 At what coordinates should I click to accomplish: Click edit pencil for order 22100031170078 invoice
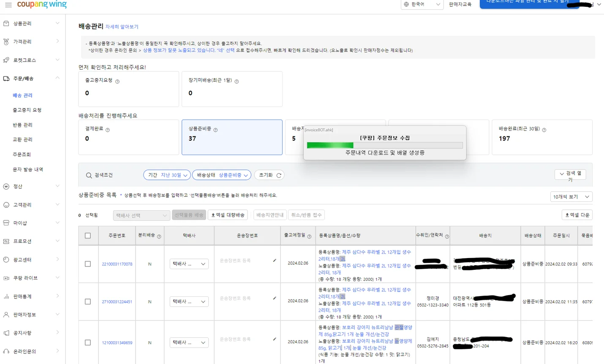pos(275,261)
